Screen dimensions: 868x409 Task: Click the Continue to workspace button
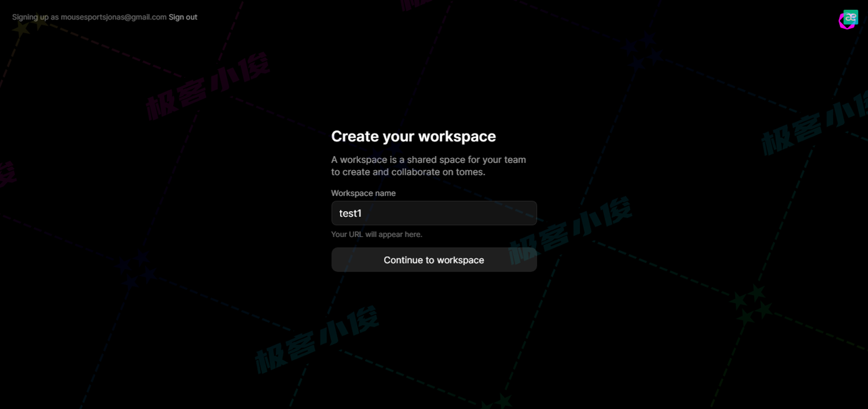pos(434,260)
